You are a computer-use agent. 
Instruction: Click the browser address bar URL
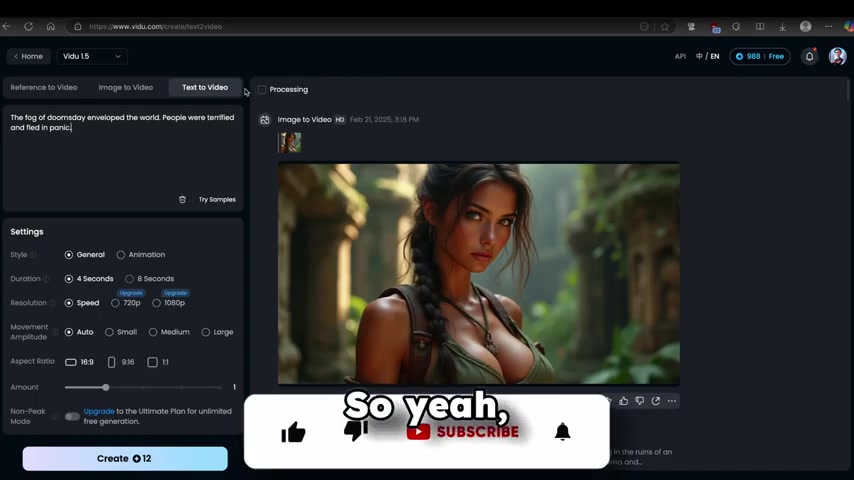pos(155,26)
